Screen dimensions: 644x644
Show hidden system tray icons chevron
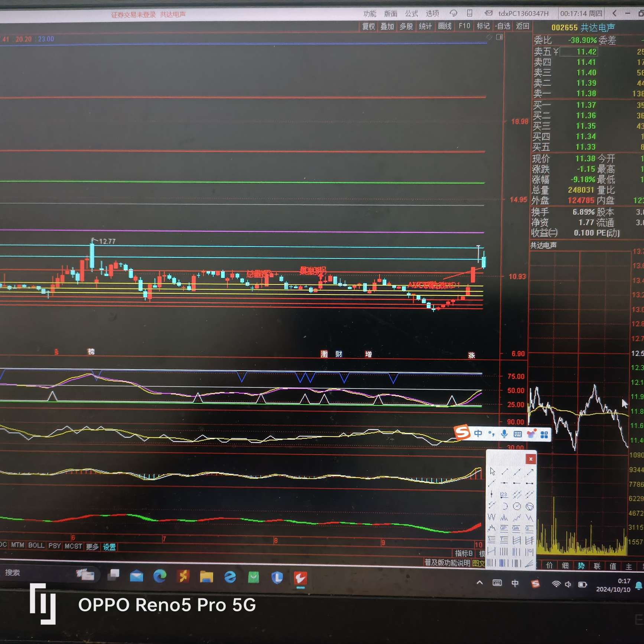pyautogui.click(x=480, y=583)
